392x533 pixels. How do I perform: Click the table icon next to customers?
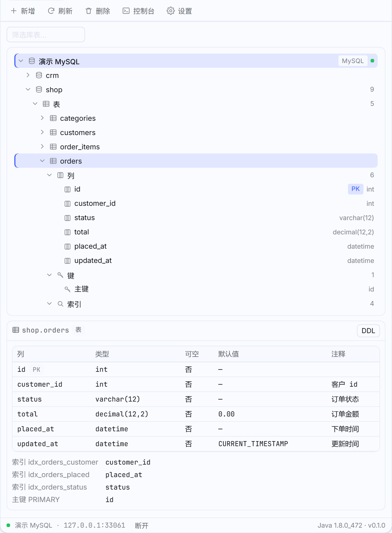[53, 132]
